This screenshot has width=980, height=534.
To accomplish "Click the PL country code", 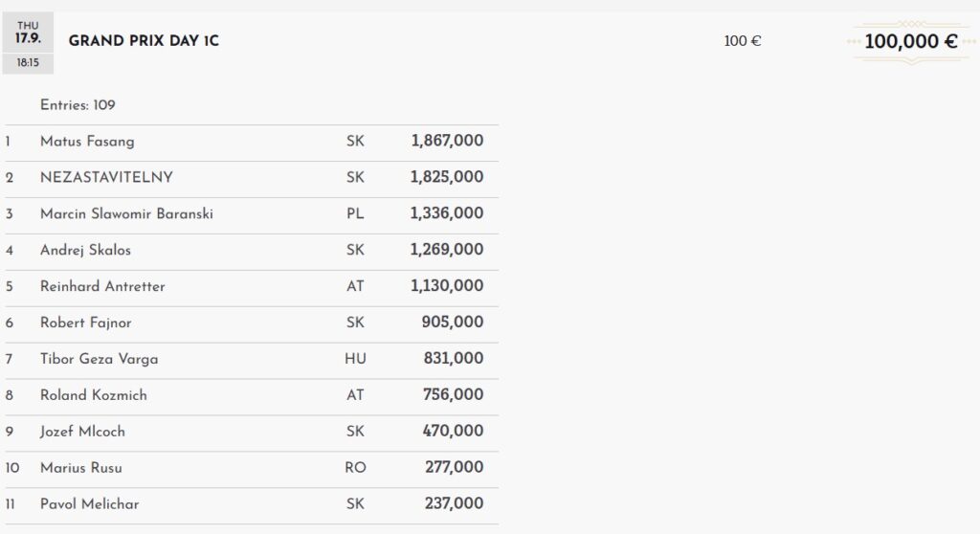I will click(355, 213).
